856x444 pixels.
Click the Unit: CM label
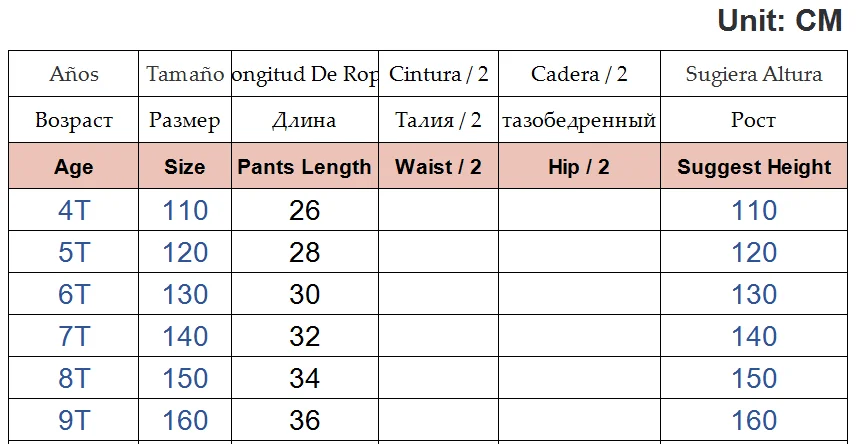pos(780,21)
